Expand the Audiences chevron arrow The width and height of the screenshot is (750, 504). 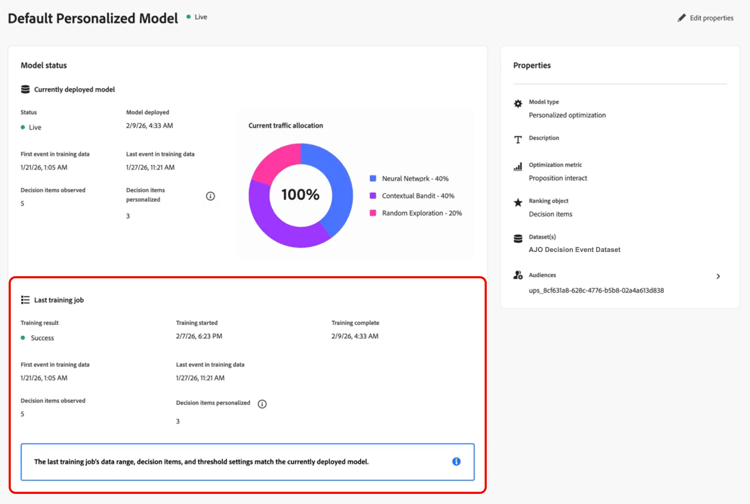(718, 276)
